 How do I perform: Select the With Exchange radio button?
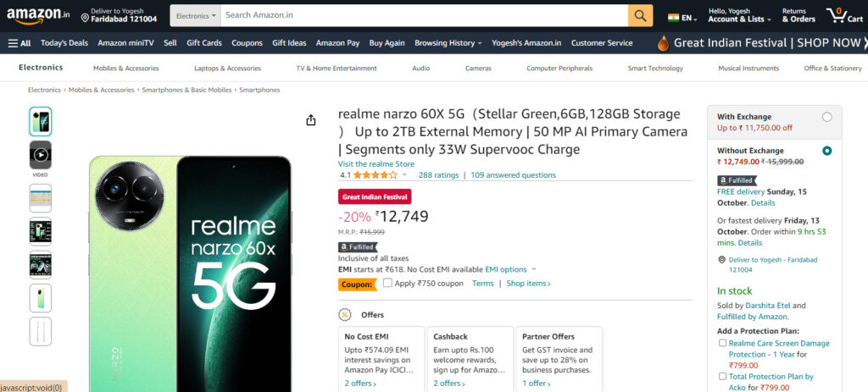[826, 117]
